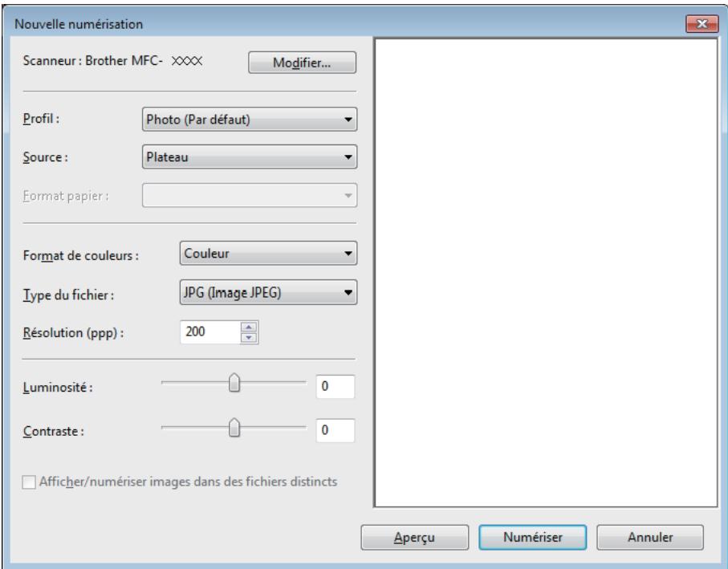Click the Type du fichier : label
The height and width of the screenshot is (569, 728).
point(68,295)
